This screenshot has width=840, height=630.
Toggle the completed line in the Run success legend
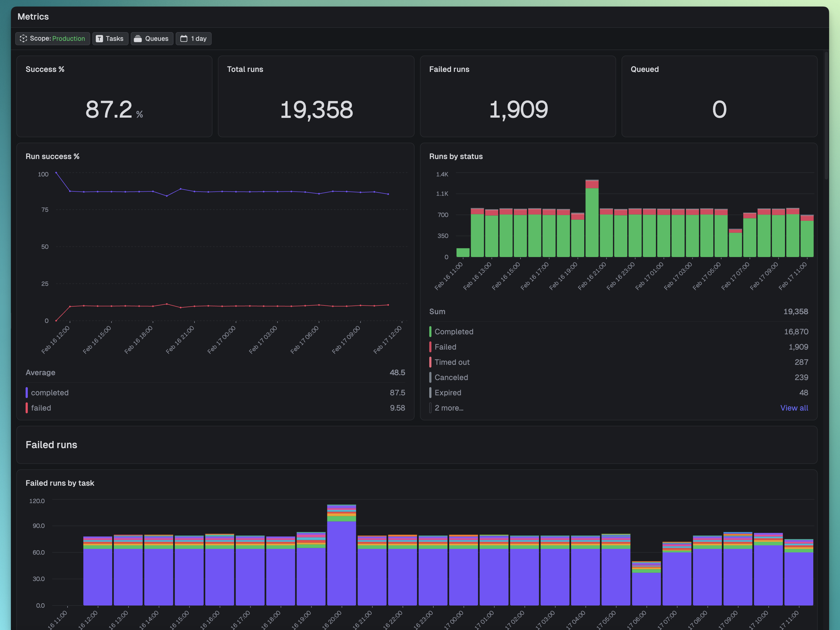(x=50, y=392)
